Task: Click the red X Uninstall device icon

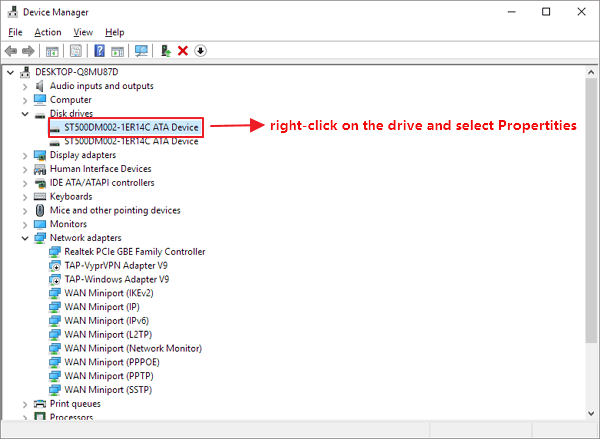Action: point(183,51)
